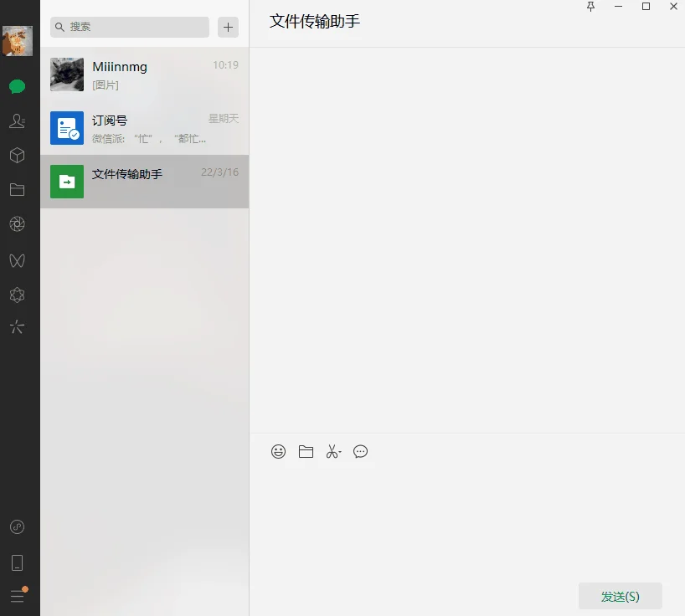Open the chat Files folder in the sidebar

[17, 189]
